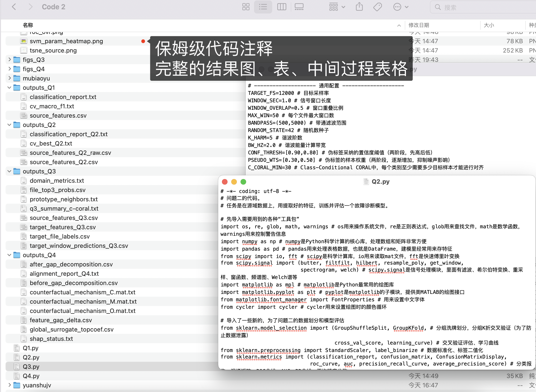Select tsne_source.png file
Image resolution: width=536 pixels, height=392 pixels.
pos(53,50)
